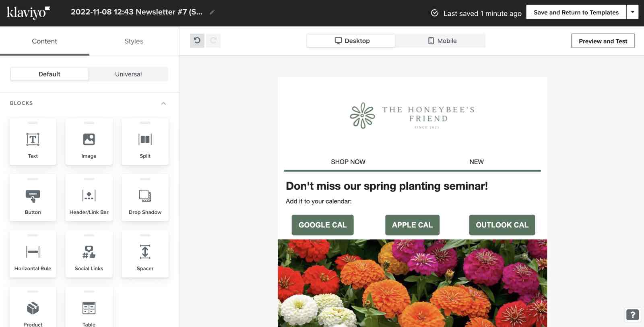Click the undo arrow icon

click(197, 41)
